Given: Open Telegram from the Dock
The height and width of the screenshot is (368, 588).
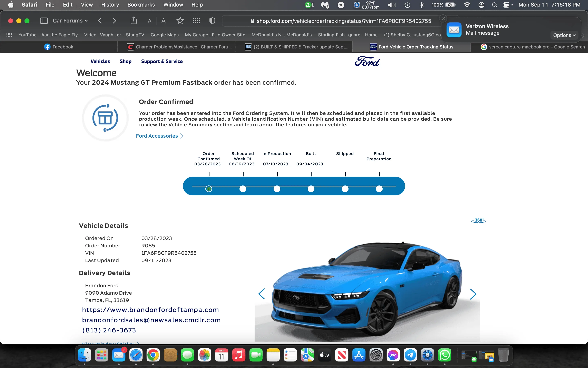Looking at the screenshot, I should [x=410, y=355].
